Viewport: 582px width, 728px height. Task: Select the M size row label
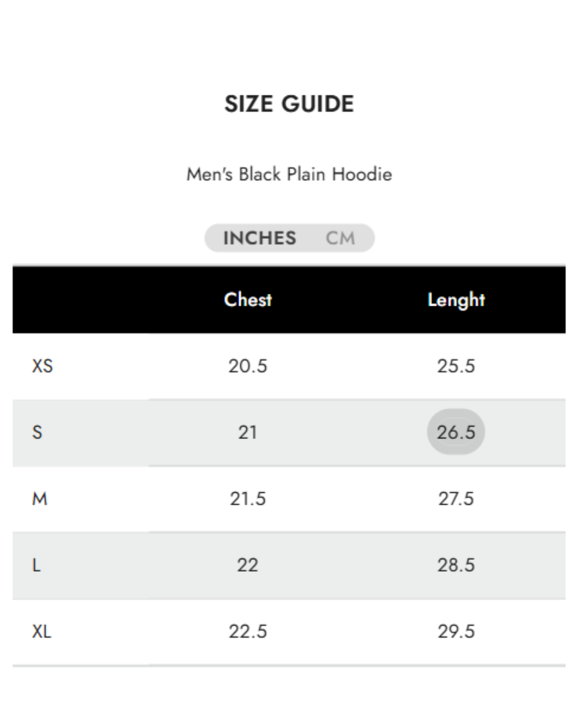click(x=40, y=499)
